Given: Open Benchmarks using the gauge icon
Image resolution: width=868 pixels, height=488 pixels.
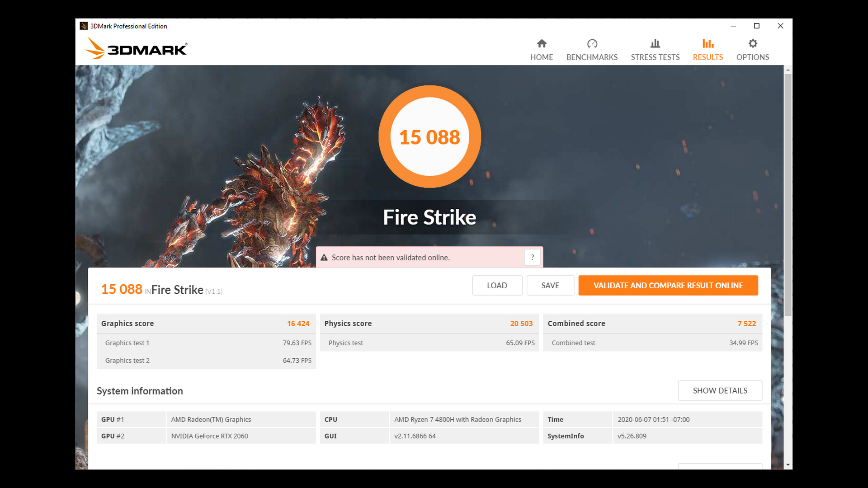Looking at the screenshot, I should (x=592, y=44).
